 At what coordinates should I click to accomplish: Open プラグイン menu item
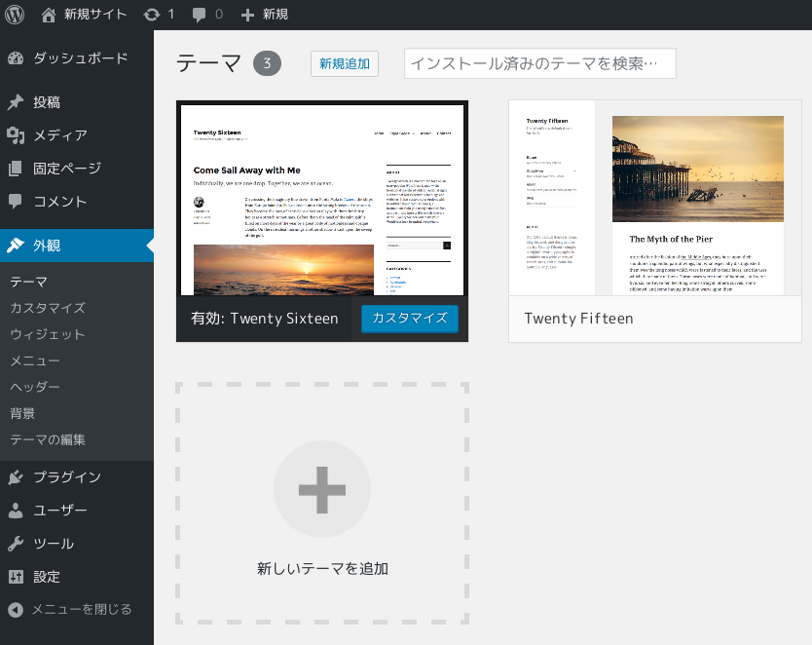point(77,477)
